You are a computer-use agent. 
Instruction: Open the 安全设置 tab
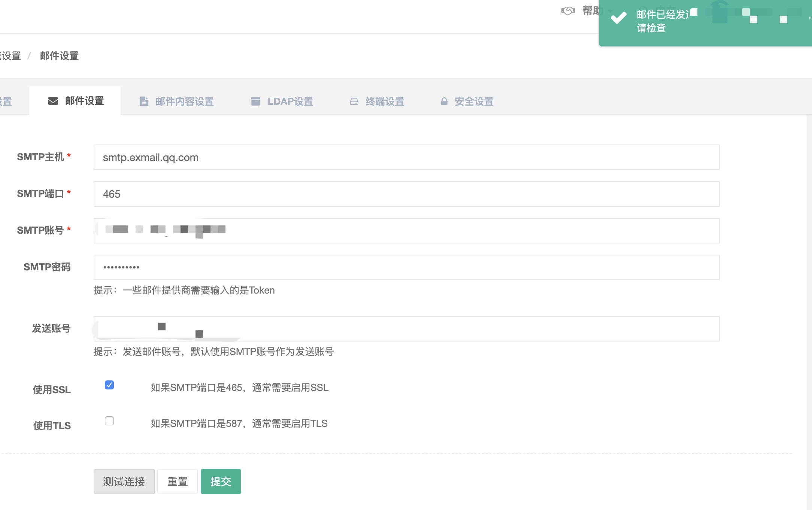(467, 101)
